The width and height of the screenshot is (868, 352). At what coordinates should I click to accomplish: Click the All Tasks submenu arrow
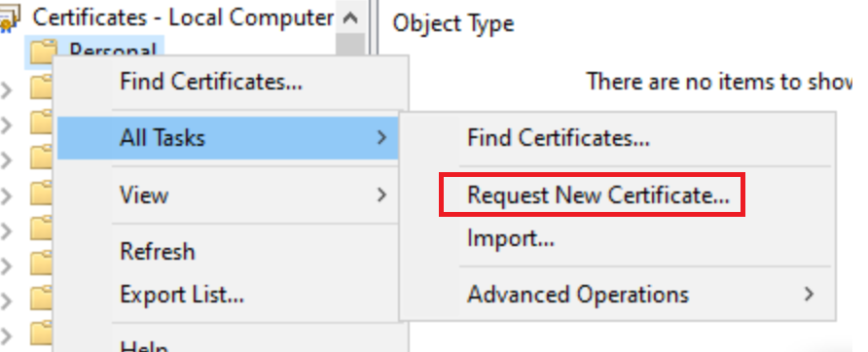381,137
